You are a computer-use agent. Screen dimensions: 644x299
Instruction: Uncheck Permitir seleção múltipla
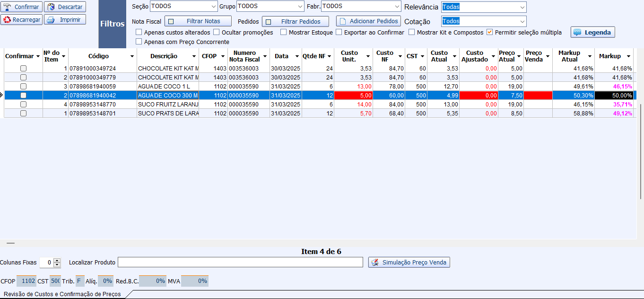pos(490,32)
